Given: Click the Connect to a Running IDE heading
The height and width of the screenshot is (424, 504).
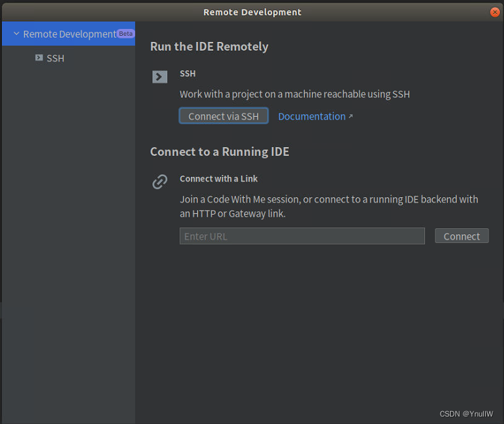Looking at the screenshot, I should [219, 152].
